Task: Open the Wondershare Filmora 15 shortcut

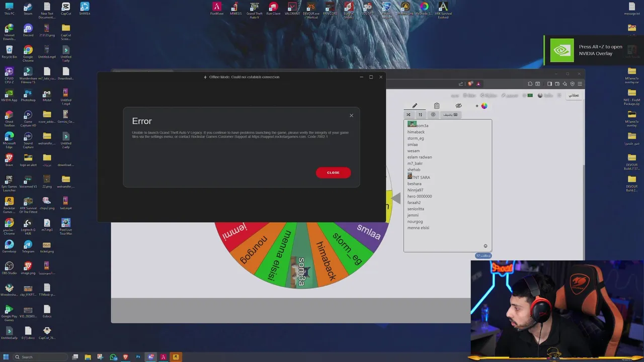Action: coord(28,75)
